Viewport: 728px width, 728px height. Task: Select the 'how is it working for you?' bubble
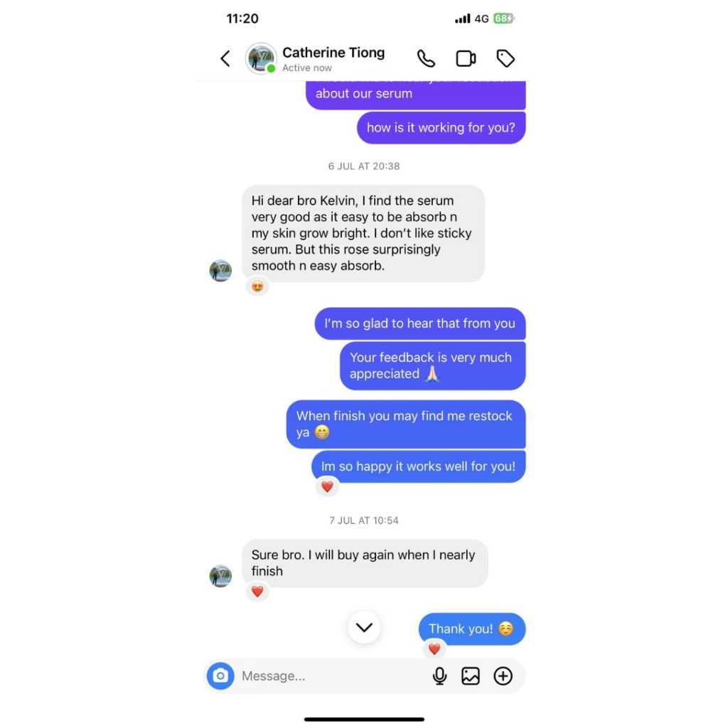pyautogui.click(x=441, y=128)
